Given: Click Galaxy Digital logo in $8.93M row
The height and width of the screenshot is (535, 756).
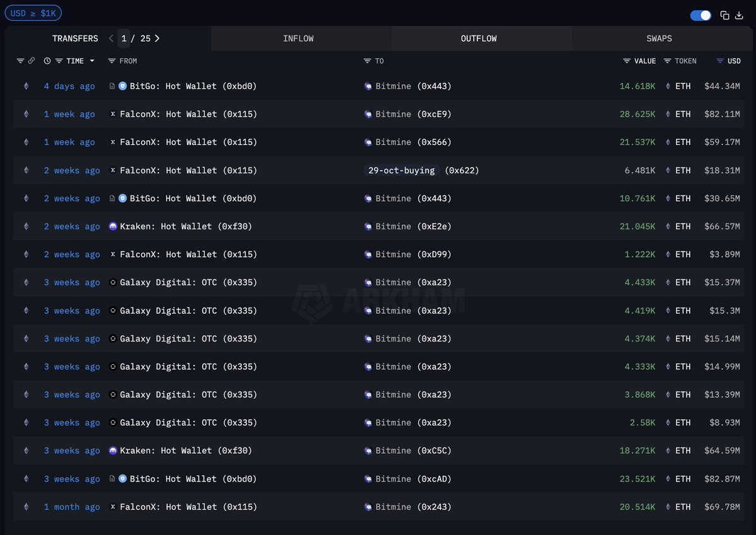Looking at the screenshot, I should 113,423.
